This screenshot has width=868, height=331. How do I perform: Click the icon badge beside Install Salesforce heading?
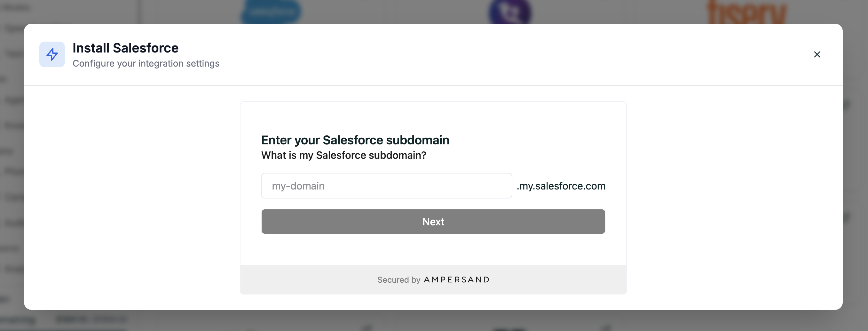tap(52, 54)
